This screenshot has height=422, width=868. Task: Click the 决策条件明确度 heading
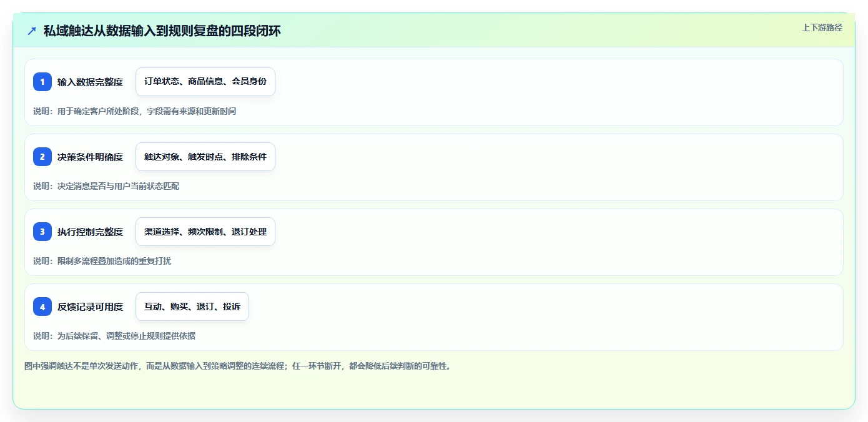coord(90,157)
